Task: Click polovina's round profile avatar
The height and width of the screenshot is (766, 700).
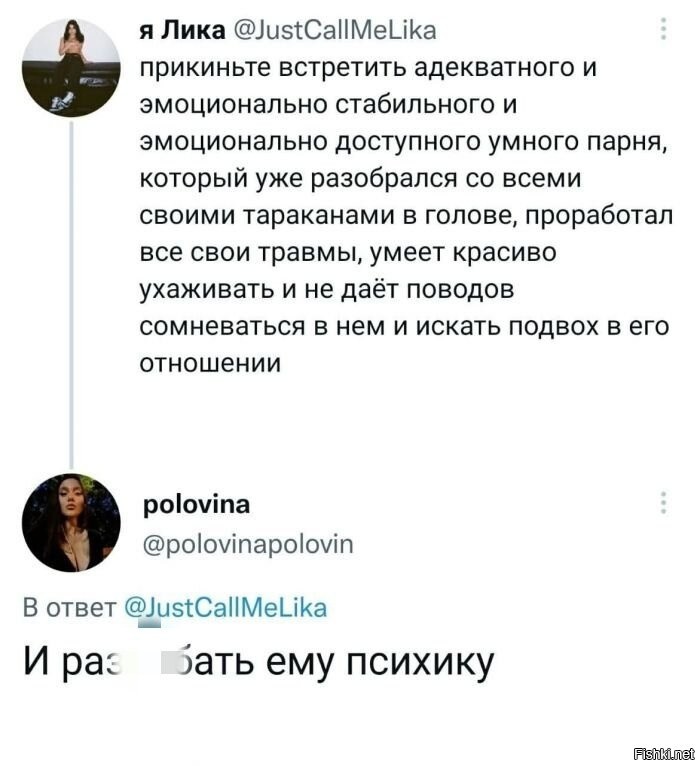Action: coord(70,522)
